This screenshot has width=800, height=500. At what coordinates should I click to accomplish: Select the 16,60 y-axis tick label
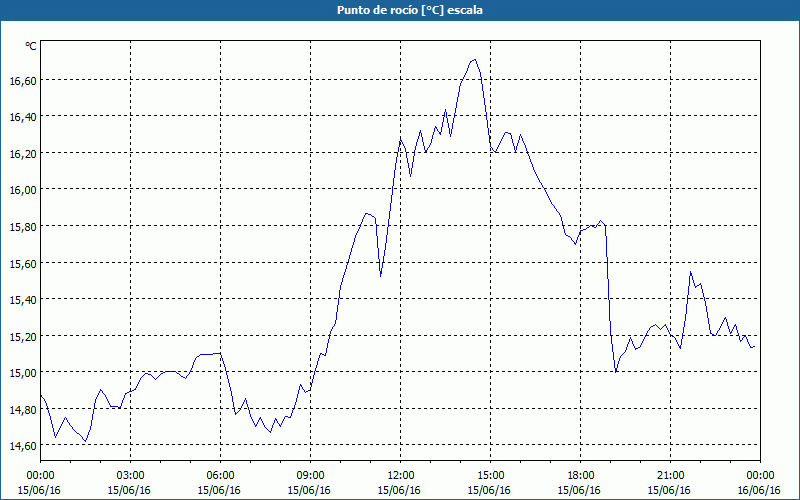[23, 80]
